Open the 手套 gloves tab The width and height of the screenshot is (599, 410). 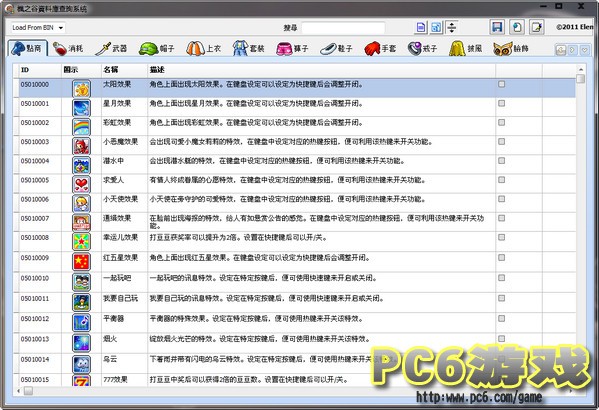coord(380,49)
